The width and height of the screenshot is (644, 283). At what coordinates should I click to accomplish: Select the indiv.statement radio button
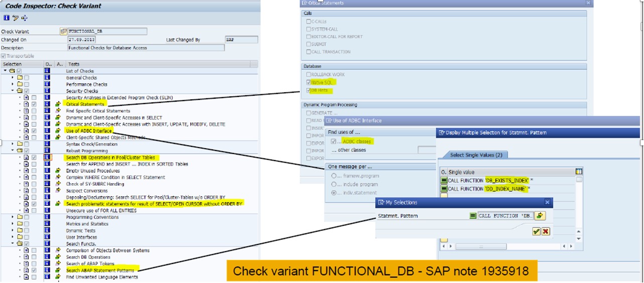[x=335, y=193]
